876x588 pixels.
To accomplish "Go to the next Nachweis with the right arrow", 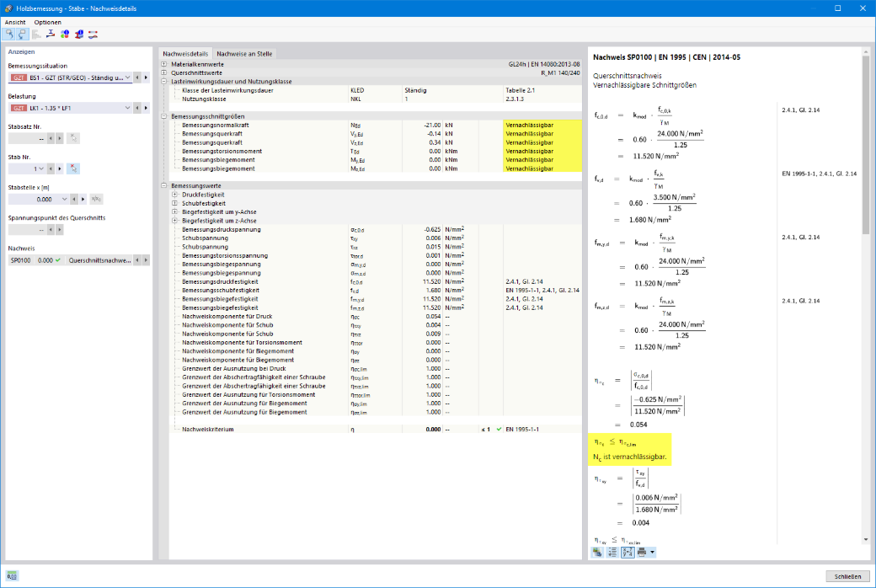I will [x=146, y=260].
